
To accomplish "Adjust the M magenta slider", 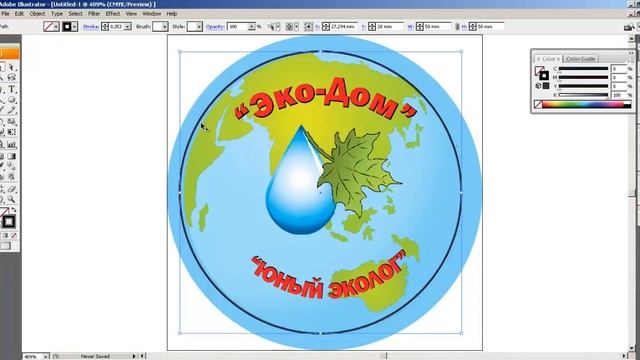I will pyautogui.click(x=583, y=78).
